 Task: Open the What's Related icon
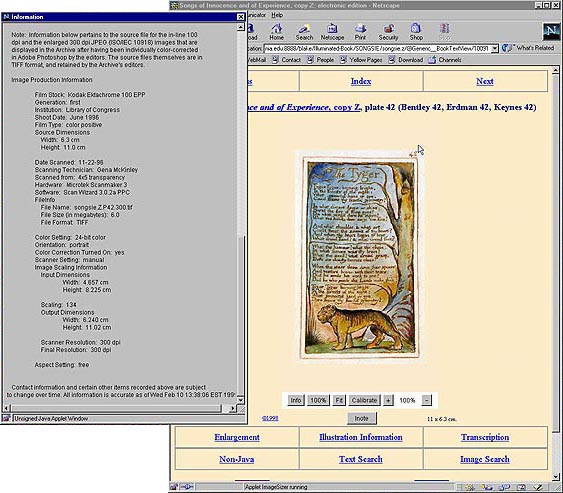507,48
